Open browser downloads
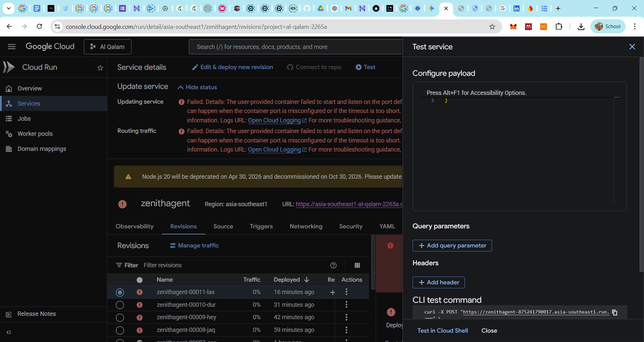644x342 pixels. (581, 26)
